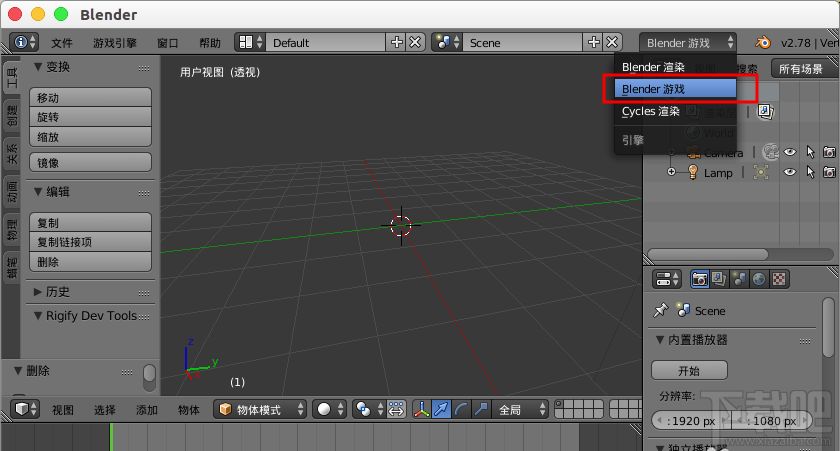Click the Lamp object data icon in outliner
Screen dimensions: 840x451
pyautogui.click(x=761, y=172)
